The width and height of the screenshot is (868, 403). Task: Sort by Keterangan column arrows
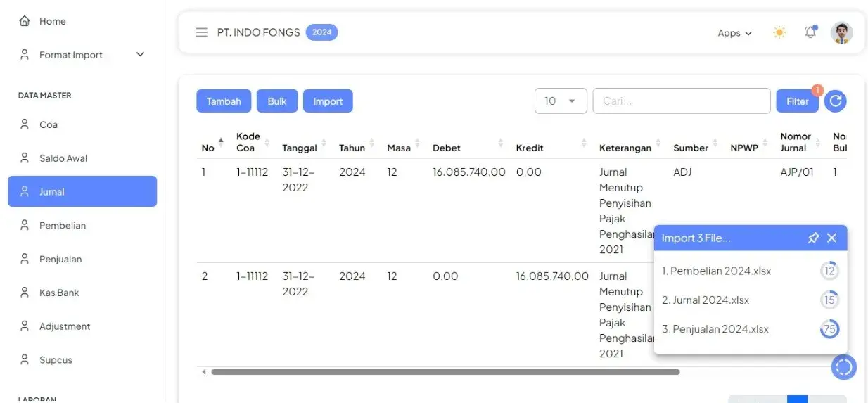[x=658, y=143]
